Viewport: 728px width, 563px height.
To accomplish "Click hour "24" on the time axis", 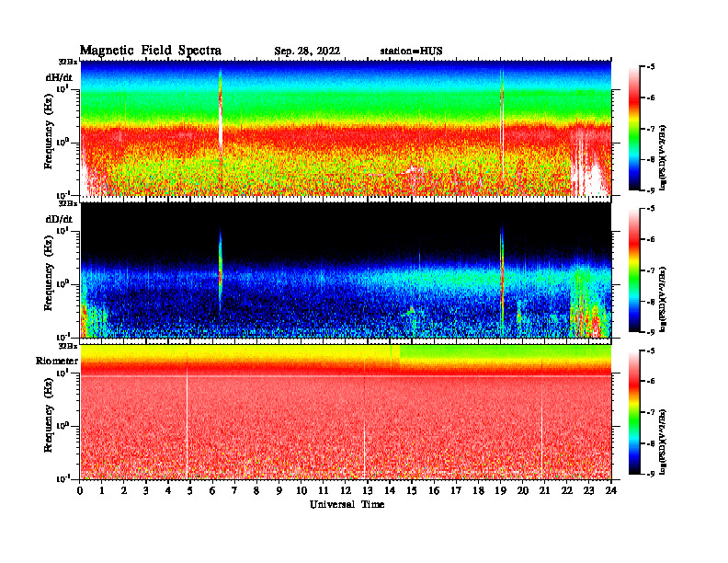I will pos(611,490).
